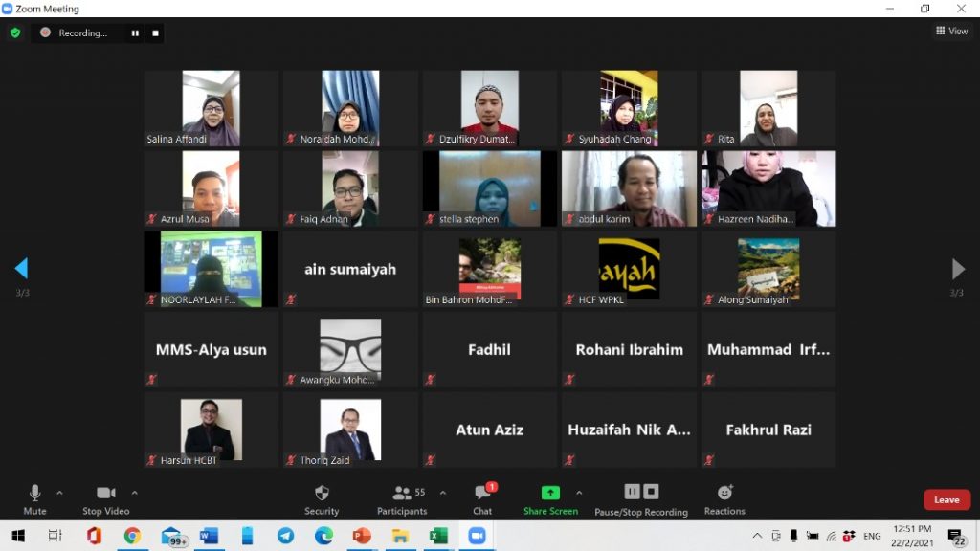Toggle Stop Video camera button

[x=105, y=498]
